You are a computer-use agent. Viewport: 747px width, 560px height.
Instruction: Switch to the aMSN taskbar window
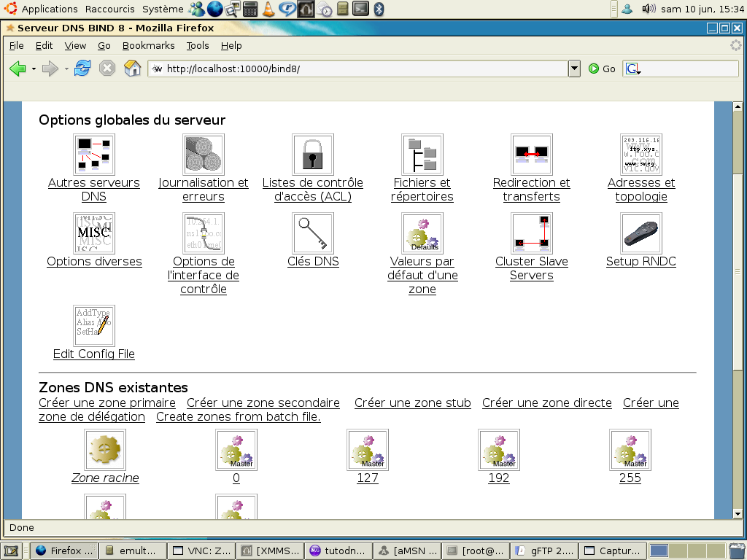coord(408,551)
